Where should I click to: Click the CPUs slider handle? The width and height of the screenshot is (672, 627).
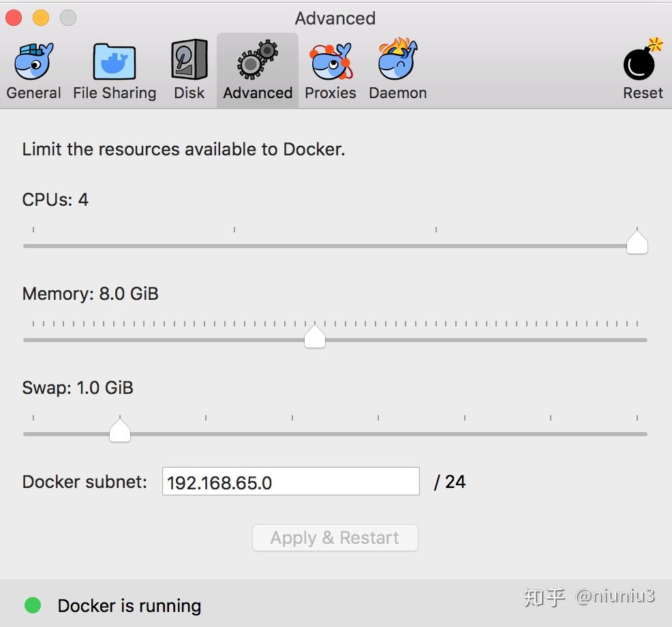636,242
